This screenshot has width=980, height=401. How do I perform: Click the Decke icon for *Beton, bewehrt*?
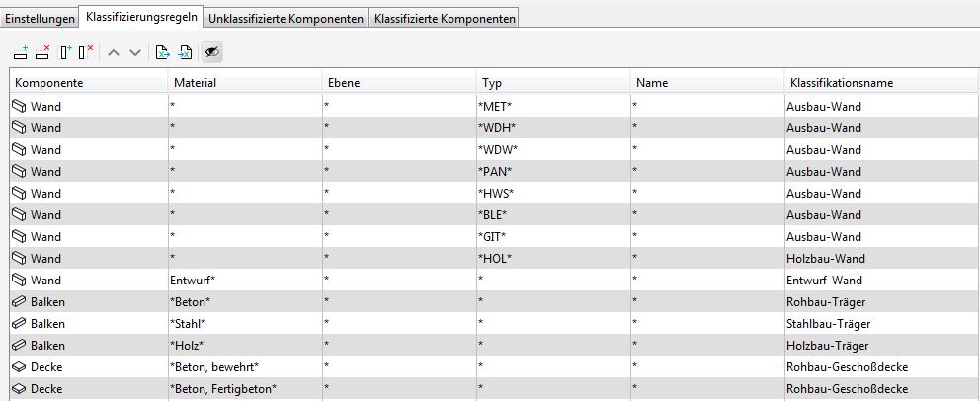(20, 366)
